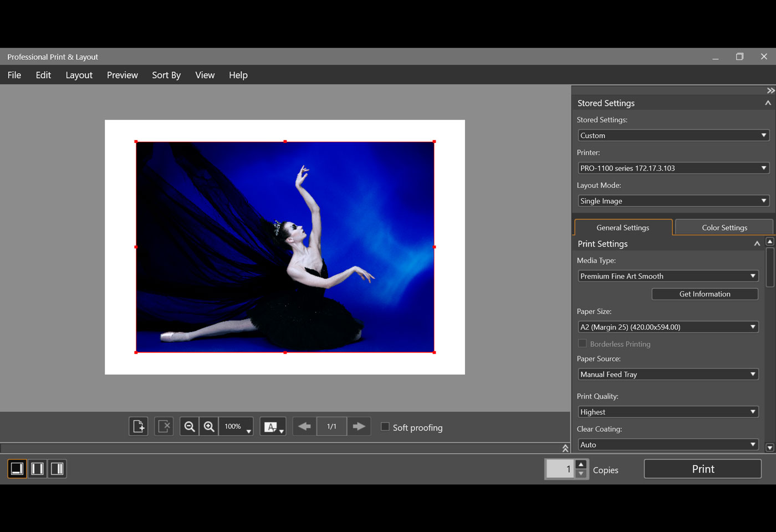This screenshot has width=776, height=532.
Task: Click the Remove Image icon
Action: point(164,426)
